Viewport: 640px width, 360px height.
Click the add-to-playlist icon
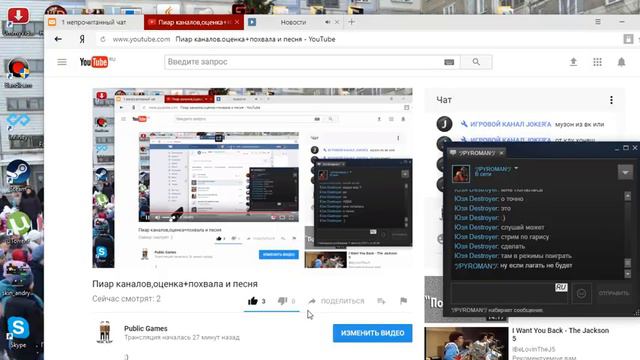(x=381, y=301)
